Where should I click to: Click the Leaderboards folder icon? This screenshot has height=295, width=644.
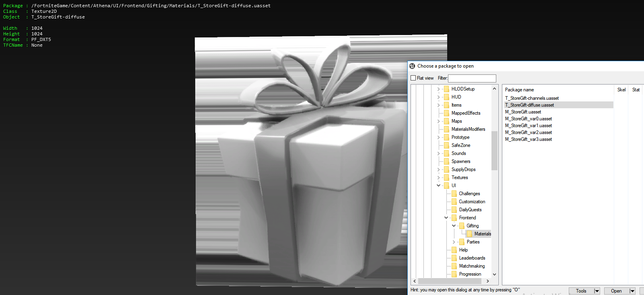pos(454,258)
